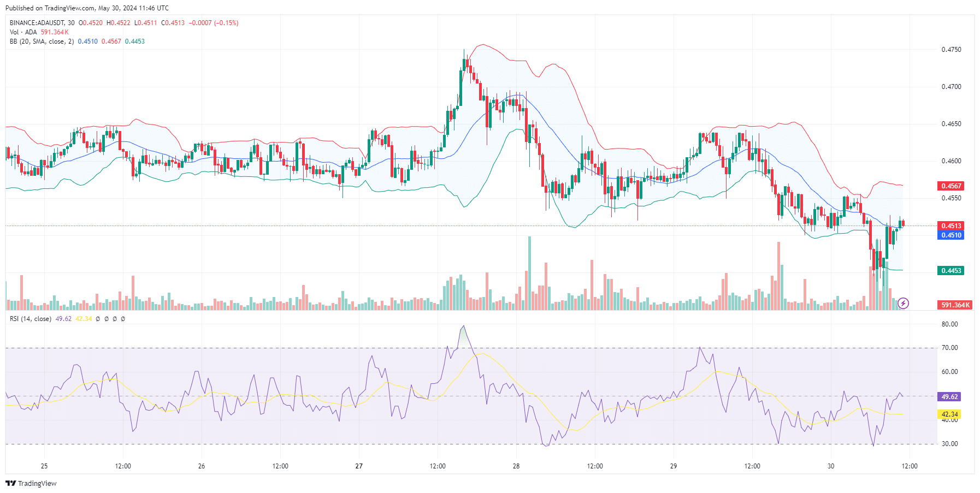The height and width of the screenshot is (493, 980).
Task: Click the 0.4750 price axis label
Action: click(x=951, y=50)
